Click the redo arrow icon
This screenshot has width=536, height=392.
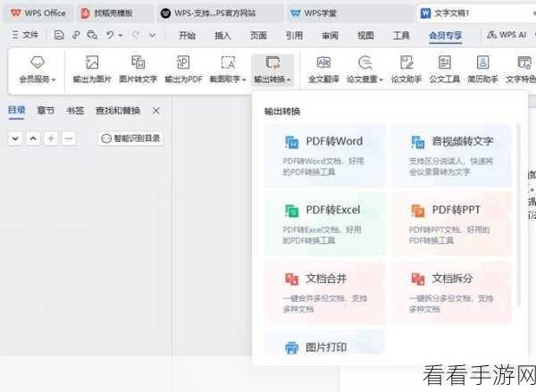136,35
